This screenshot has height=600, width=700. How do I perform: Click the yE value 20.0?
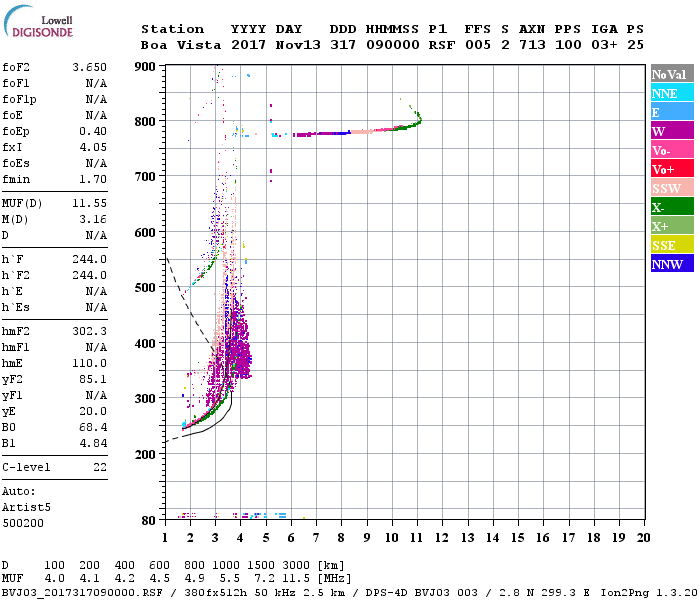coord(93,412)
